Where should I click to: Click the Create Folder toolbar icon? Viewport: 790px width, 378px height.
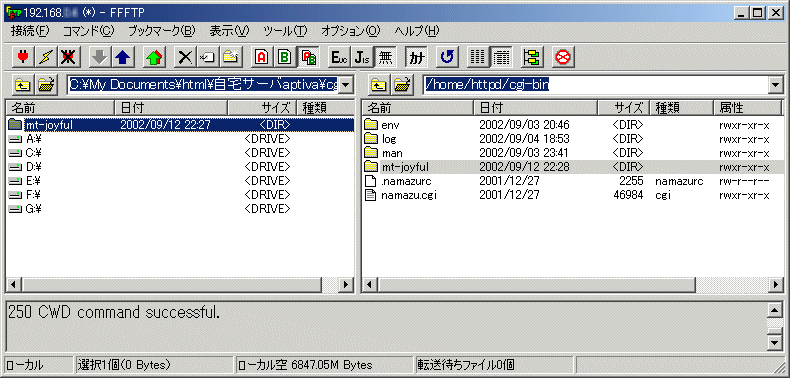coord(232,57)
